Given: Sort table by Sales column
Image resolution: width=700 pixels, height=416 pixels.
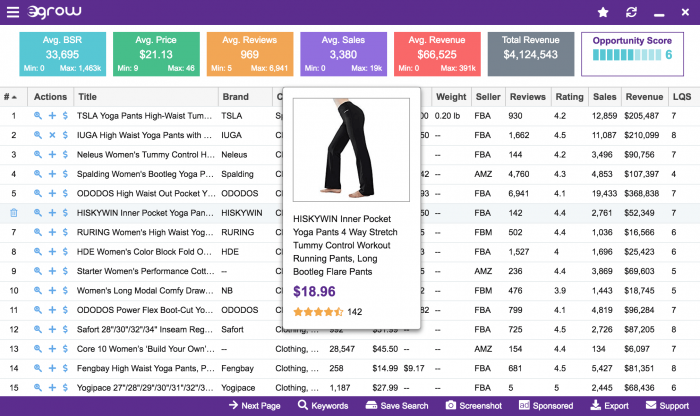Looking at the screenshot, I should tap(604, 97).
